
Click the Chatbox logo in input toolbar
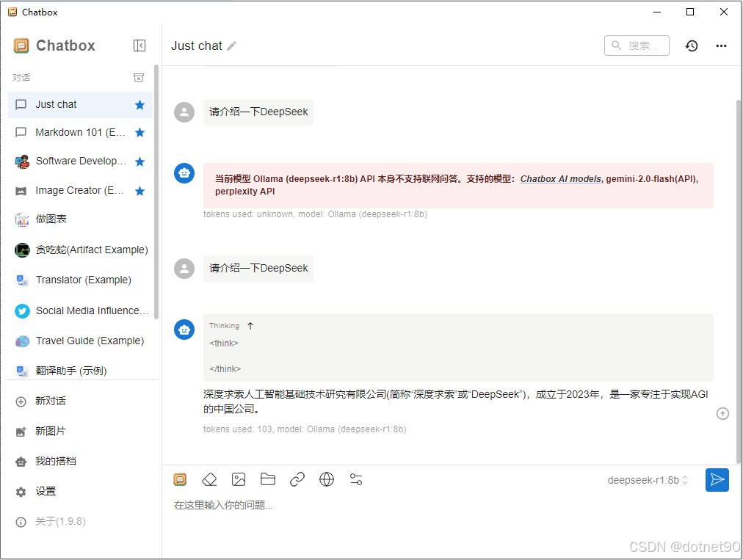180,479
